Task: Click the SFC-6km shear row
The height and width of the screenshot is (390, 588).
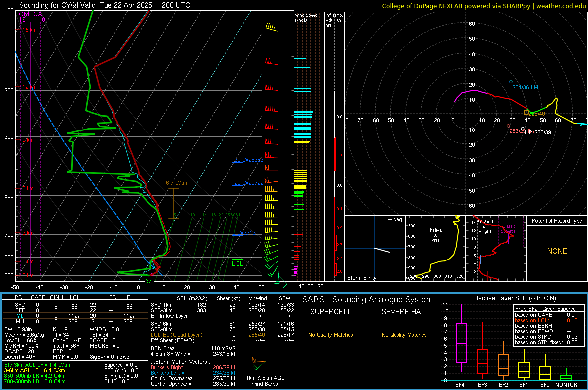Action: coord(222,324)
